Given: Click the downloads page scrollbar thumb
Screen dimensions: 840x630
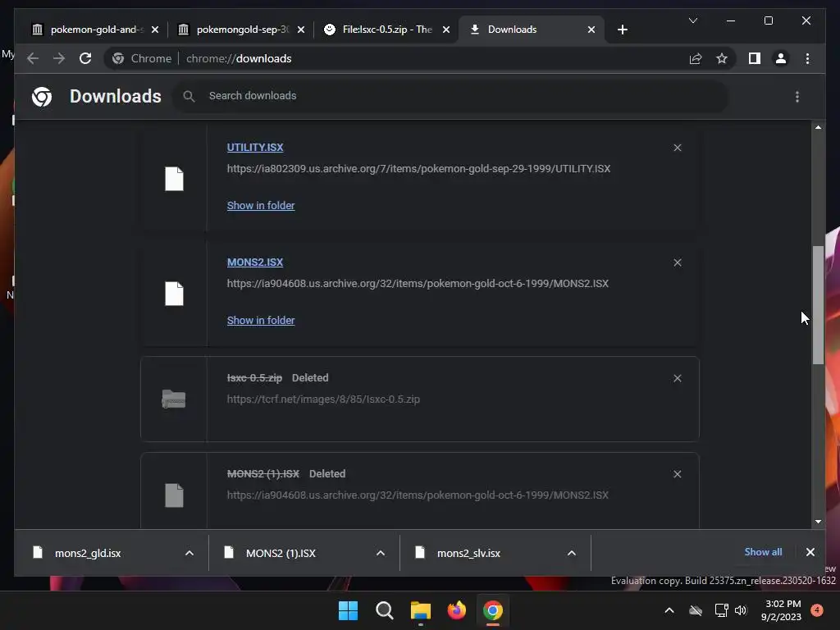Looking at the screenshot, I should pos(818,305).
